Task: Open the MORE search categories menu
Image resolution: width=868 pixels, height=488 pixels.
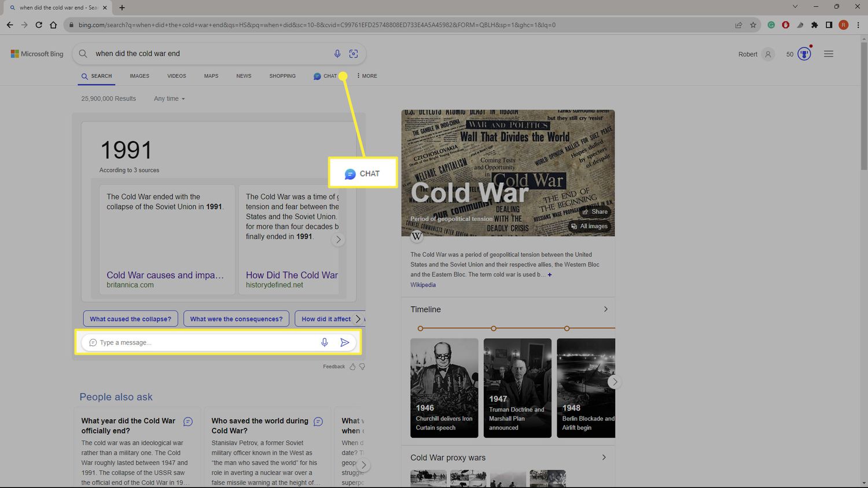Action: click(367, 76)
